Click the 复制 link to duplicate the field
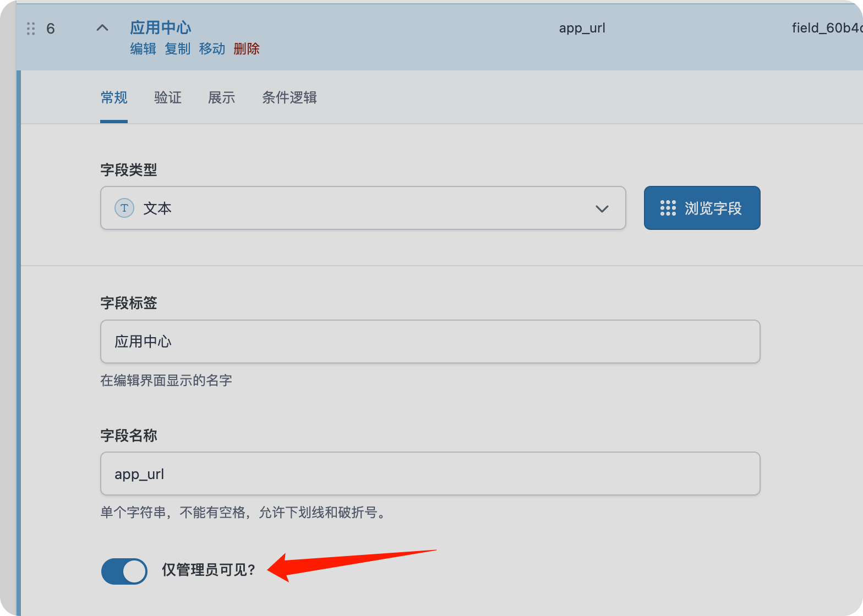The width and height of the screenshot is (863, 616). 177,49
